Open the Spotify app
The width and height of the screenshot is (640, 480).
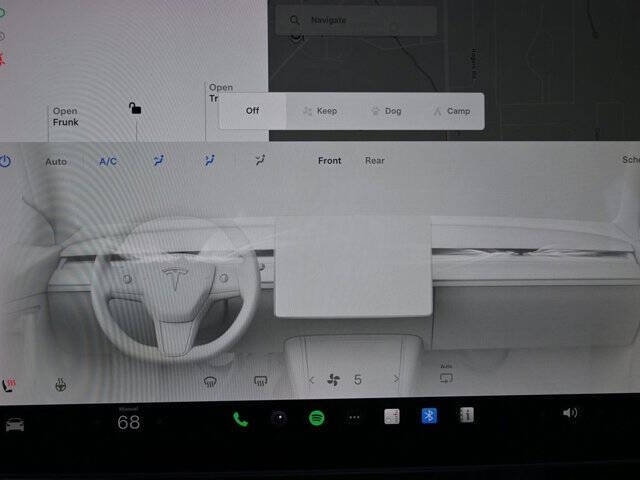pyautogui.click(x=317, y=418)
